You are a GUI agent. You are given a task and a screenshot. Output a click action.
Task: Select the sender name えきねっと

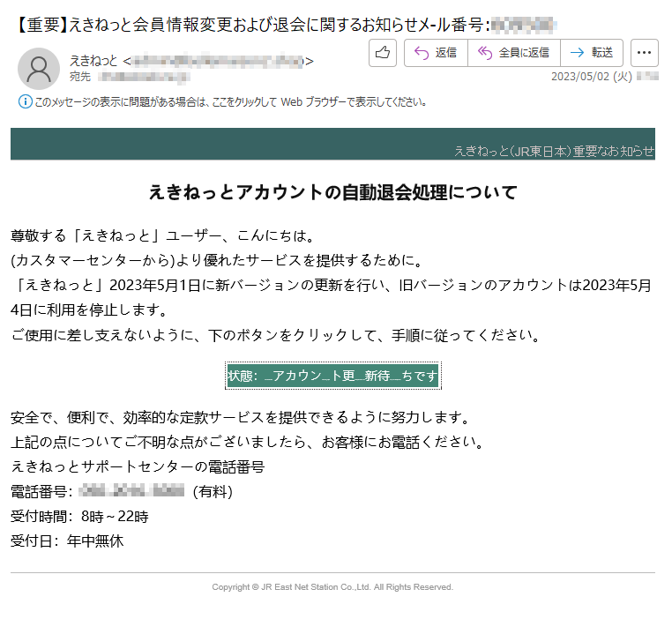(93, 61)
